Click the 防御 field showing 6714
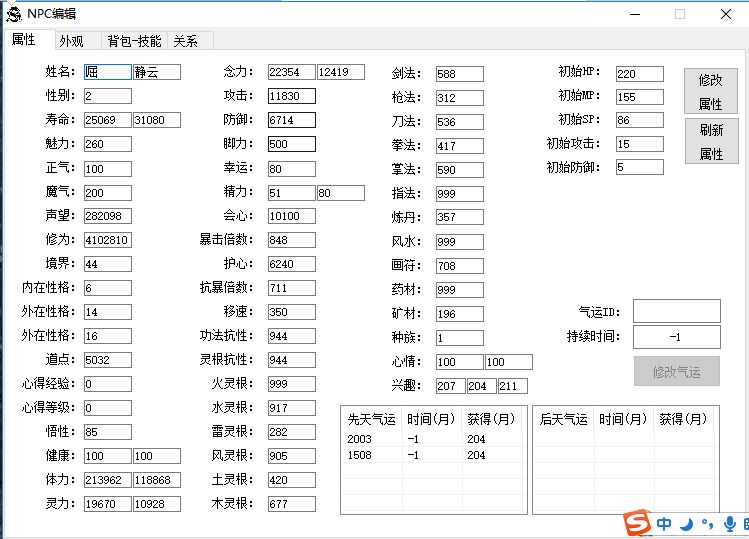 (x=291, y=120)
